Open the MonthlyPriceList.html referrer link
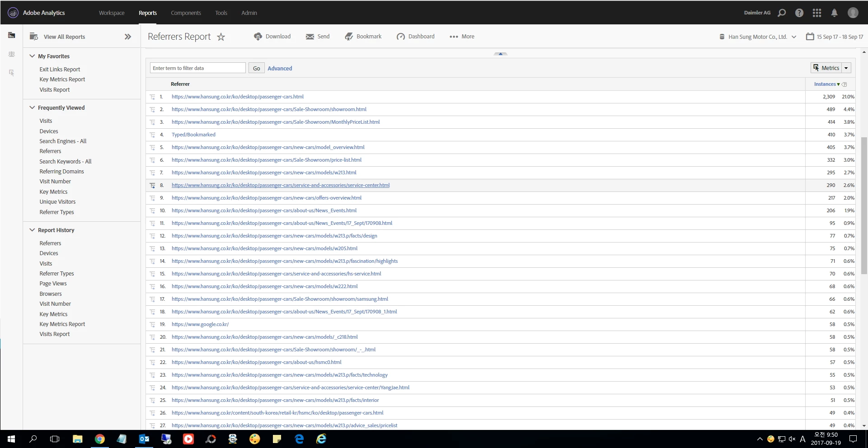868x448 pixels. pos(276,122)
